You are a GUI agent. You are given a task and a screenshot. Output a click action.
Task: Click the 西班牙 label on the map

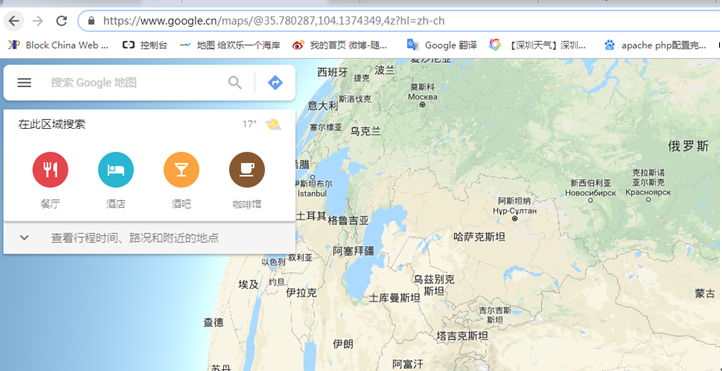point(332,72)
